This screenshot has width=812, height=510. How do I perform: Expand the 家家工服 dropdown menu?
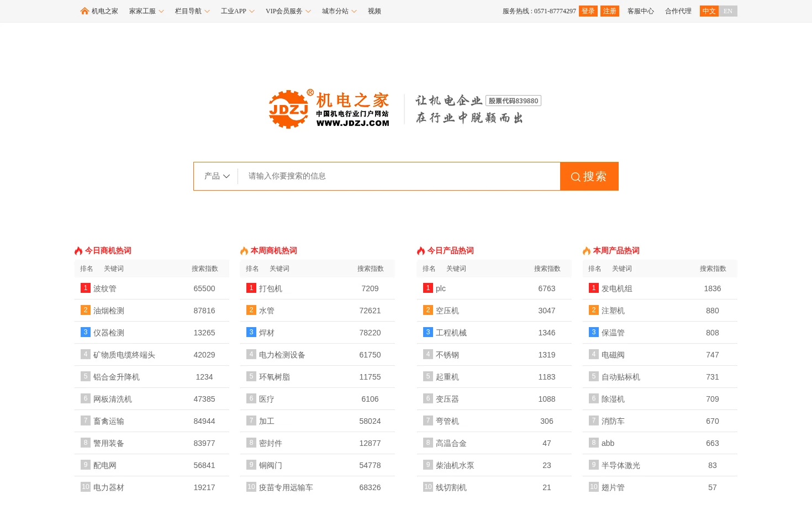[146, 11]
